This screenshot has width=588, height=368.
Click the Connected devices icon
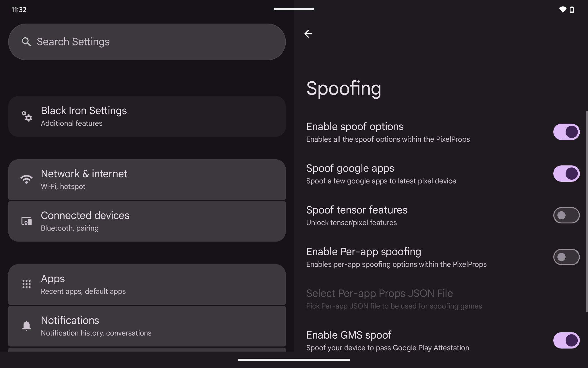pyautogui.click(x=26, y=221)
